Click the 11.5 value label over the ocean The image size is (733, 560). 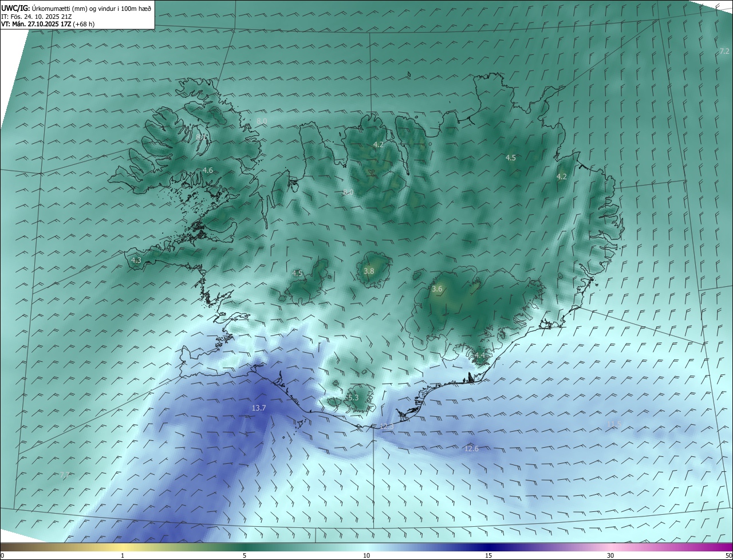click(x=614, y=424)
